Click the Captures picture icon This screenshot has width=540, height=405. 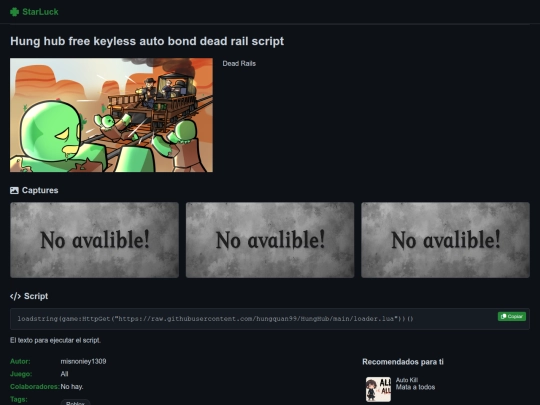click(x=14, y=190)
